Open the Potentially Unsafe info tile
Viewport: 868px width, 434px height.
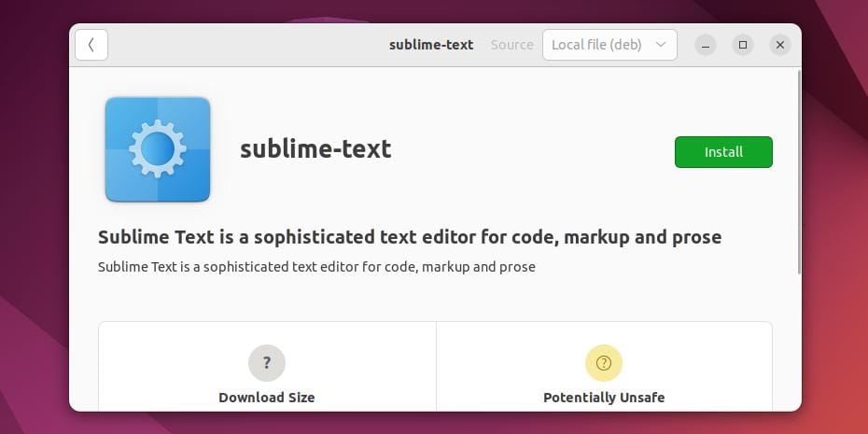604,367
